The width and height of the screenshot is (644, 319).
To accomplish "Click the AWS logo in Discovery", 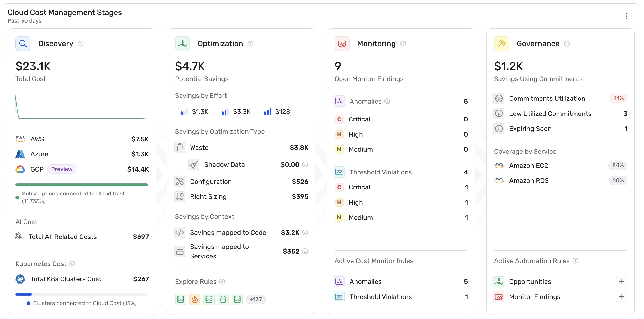I will [20, 139].
